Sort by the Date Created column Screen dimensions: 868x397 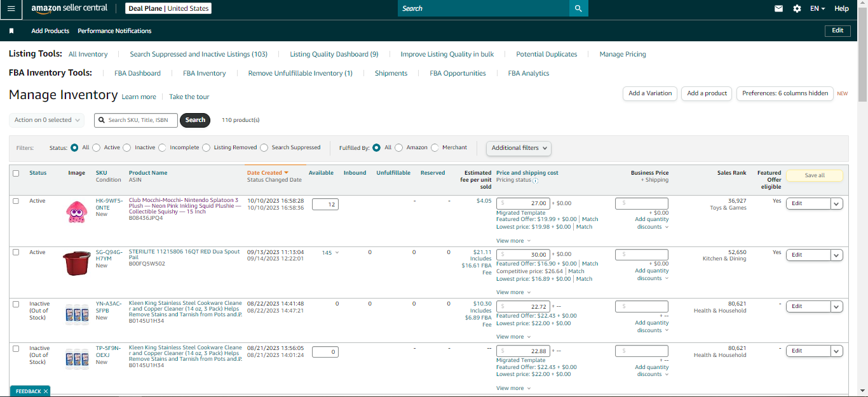pyautogui.click(x=268, y=173)
